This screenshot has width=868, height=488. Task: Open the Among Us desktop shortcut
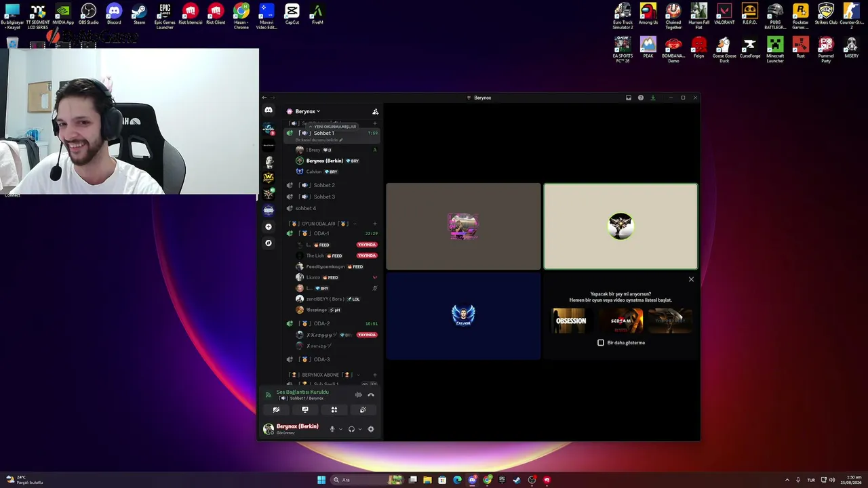648,14
